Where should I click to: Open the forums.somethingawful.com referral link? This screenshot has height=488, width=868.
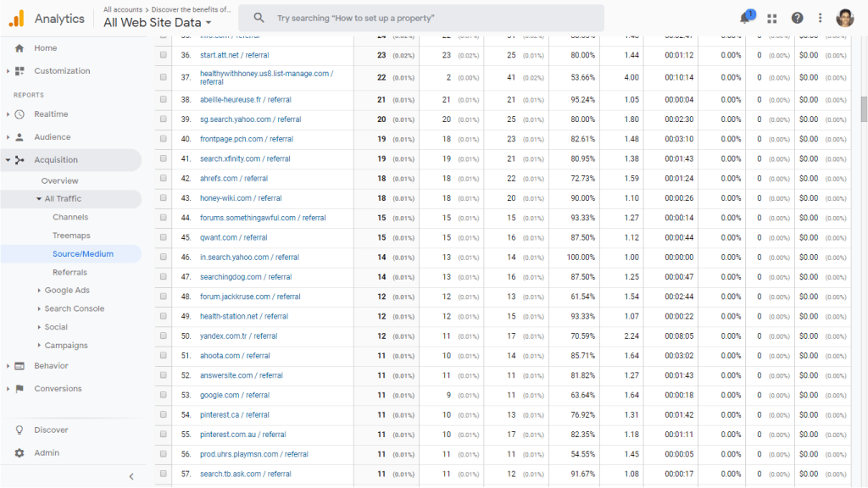(263, 218)
